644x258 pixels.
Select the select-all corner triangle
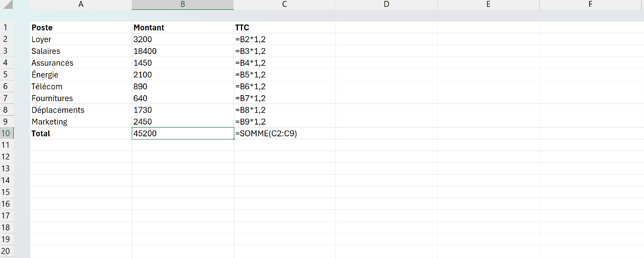coord(7,5)
